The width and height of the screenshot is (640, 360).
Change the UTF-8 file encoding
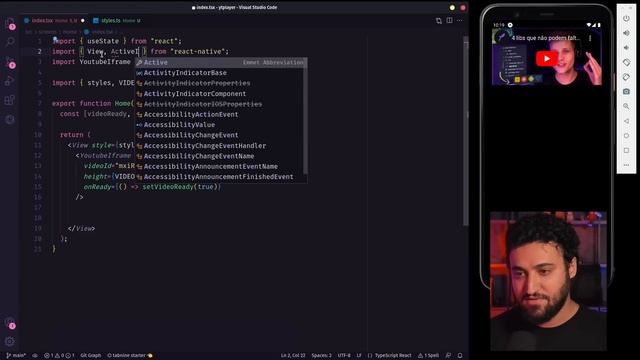coord(344,356)
